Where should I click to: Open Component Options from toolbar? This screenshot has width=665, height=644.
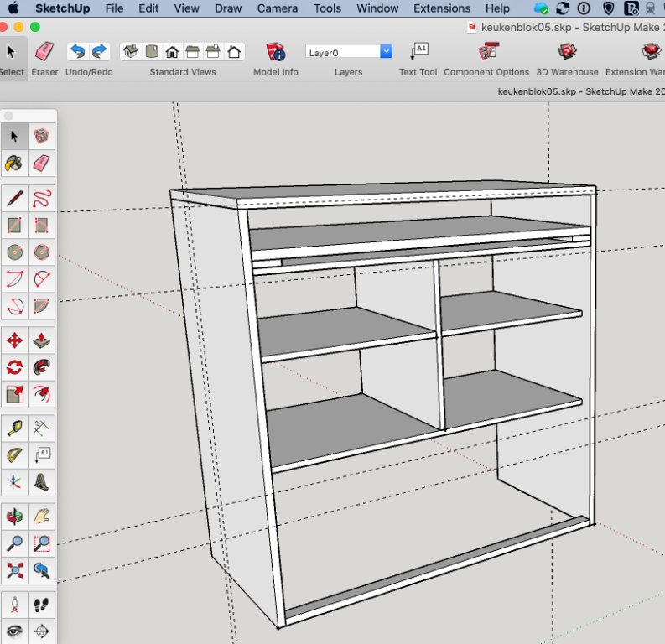click(x=486, y=53)
